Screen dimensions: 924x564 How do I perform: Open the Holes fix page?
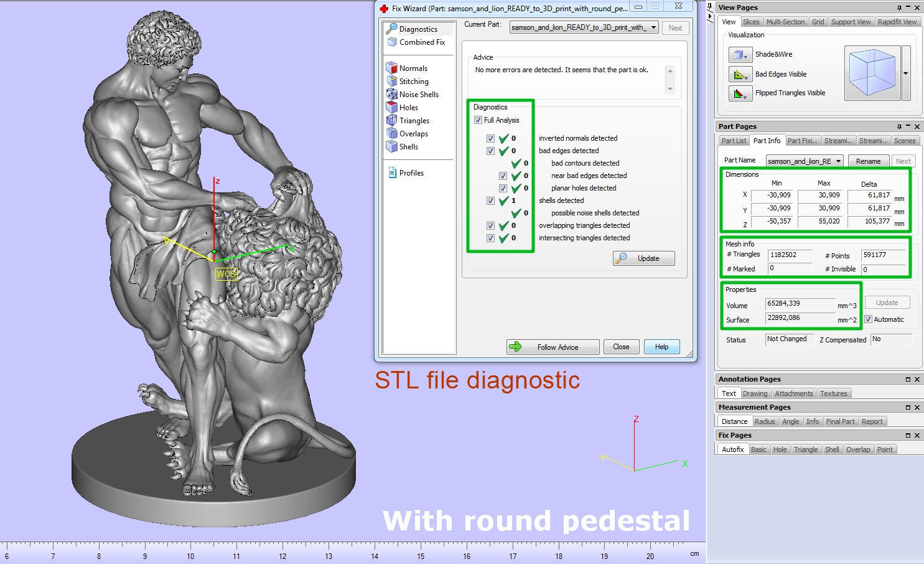click(402, 108)
